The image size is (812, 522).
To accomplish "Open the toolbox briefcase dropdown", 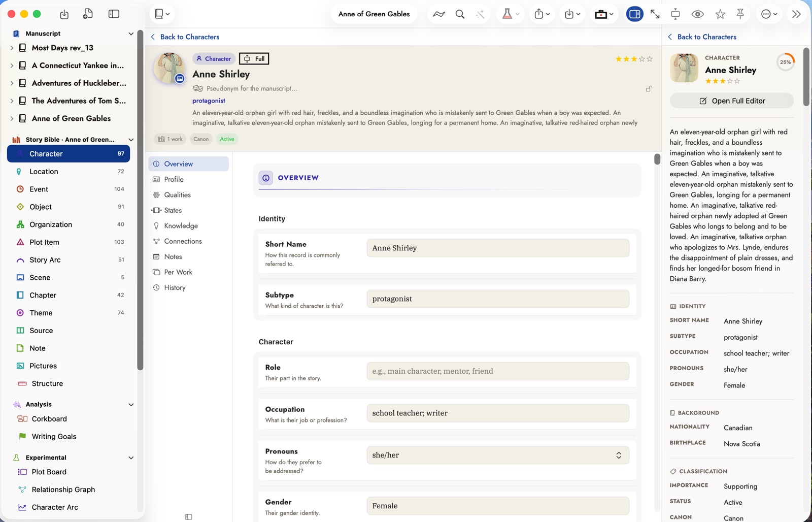I will (x=604, y=14).
